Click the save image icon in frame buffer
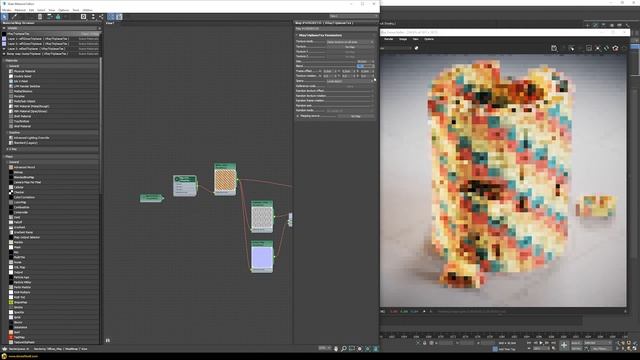640x360 pixels. (x=554, y=48)
